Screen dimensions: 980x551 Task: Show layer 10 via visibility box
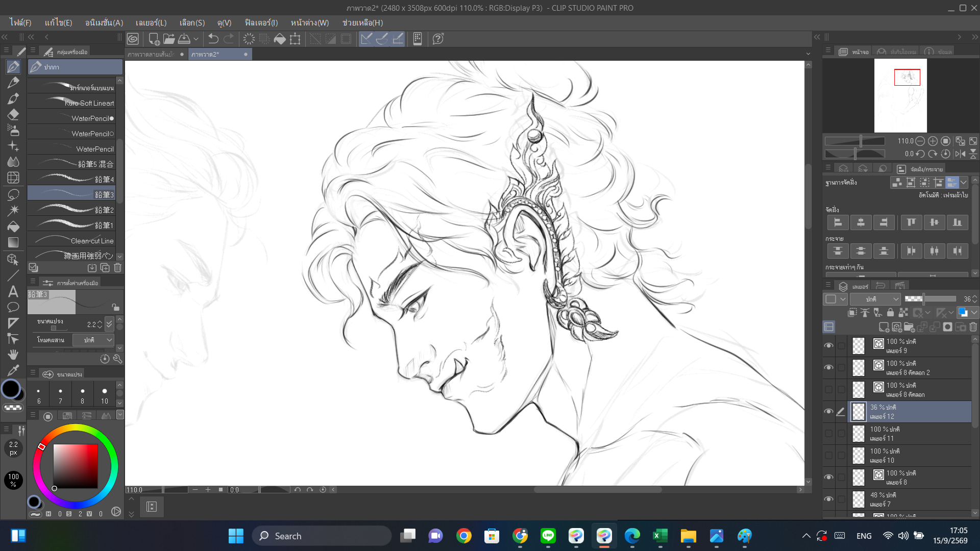pyautogui.click(x=828, y=456)
